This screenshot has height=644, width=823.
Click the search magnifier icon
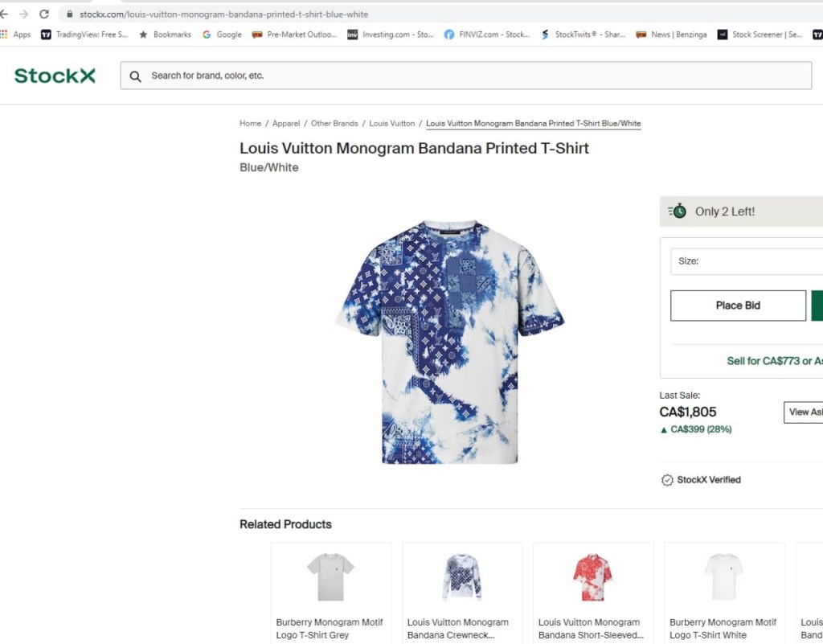click(135, 76)
